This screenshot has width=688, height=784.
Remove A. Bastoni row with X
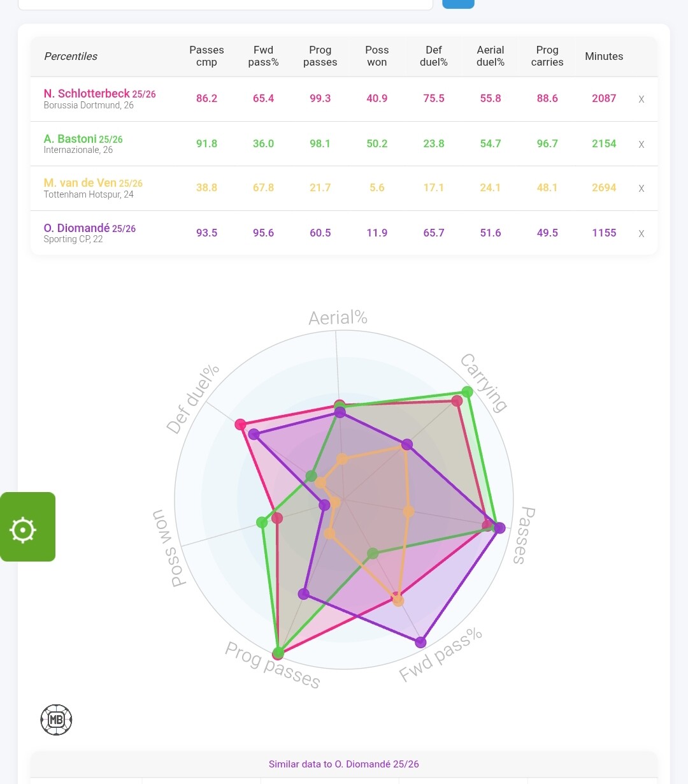click(x=641, y=145)
